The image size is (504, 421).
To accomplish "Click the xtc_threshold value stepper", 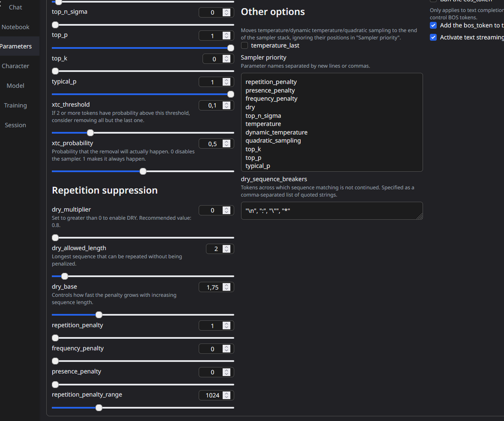I will pos(226,105).
